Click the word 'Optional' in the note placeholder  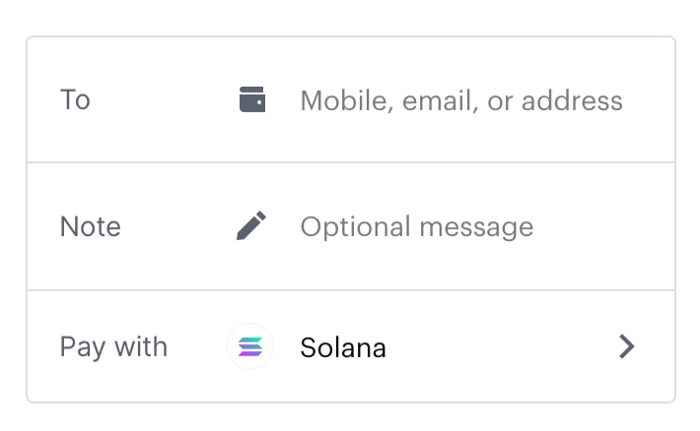click(354, 228)
